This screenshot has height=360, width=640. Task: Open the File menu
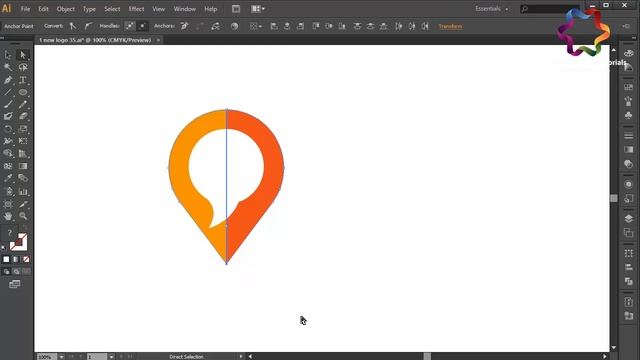[25, 9]
